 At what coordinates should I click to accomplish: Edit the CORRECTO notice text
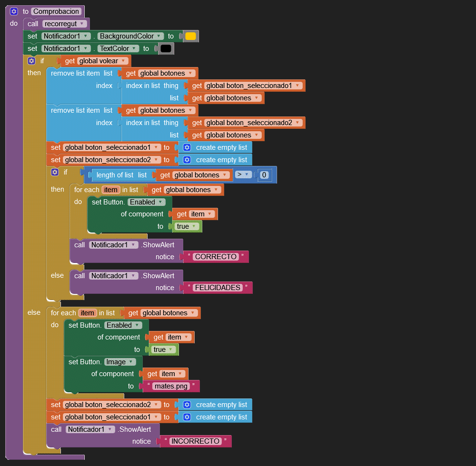216,257
